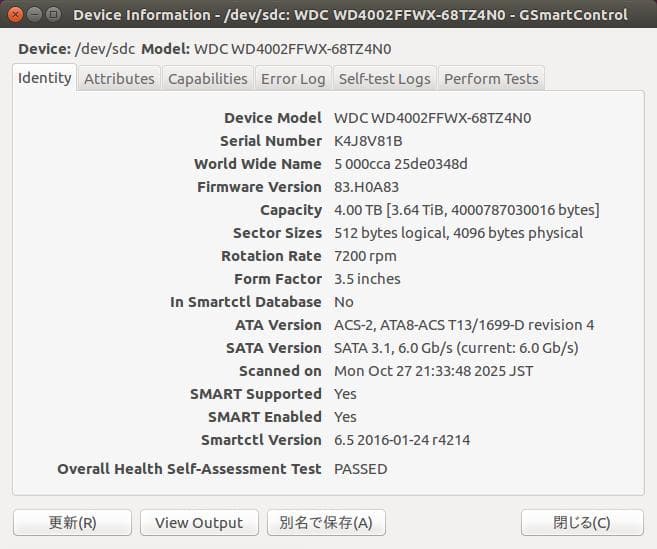
Task: Close the window with the red button
Action: [16, 15]
